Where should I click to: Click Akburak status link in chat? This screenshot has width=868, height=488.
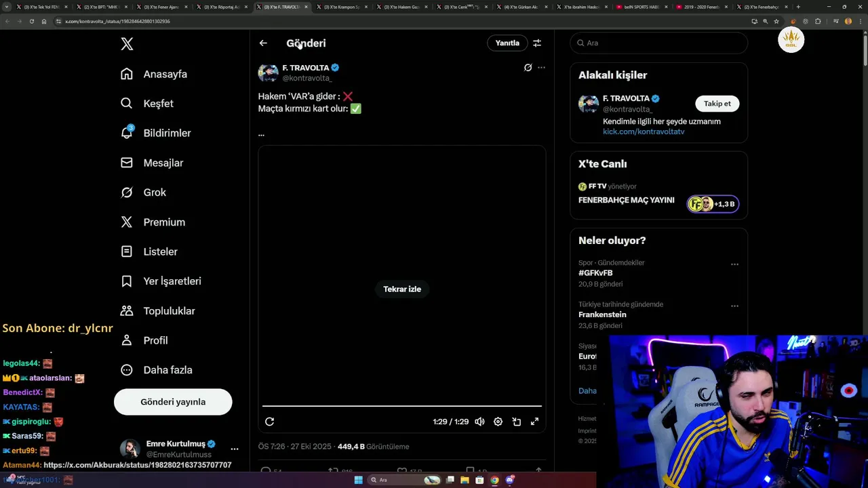(x=138, y=465)
